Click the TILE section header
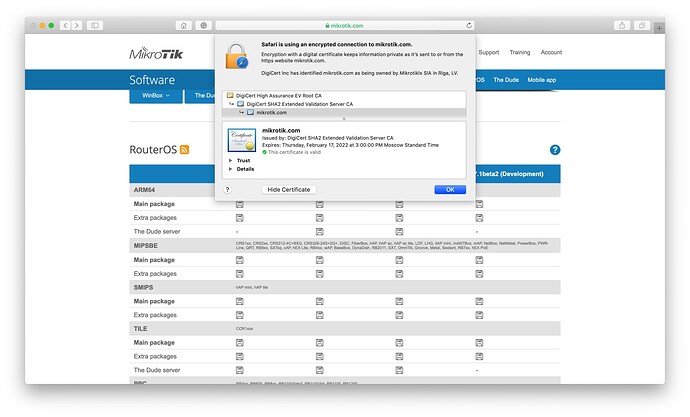690x417 pixels. (345, 329)
